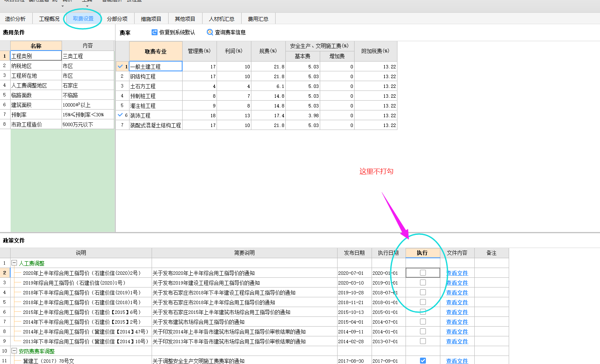Open 查看文件 for 2018年下半年 row

457,293
